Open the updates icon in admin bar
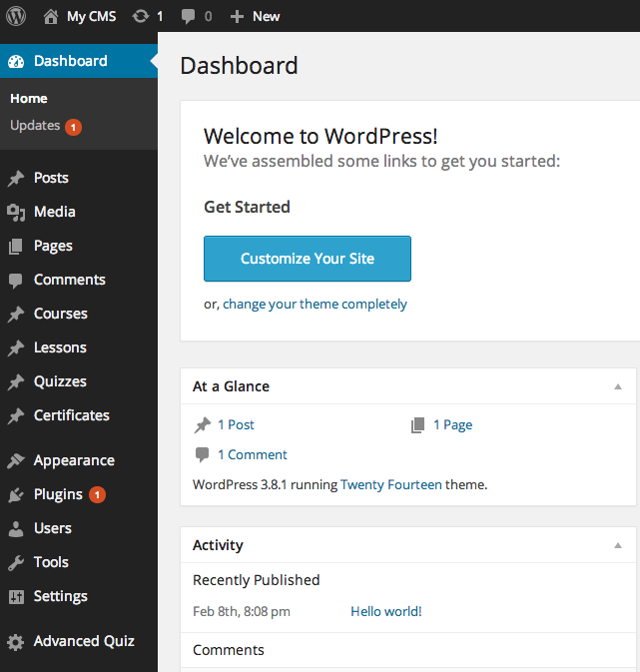Image resolution: width=640 pixels, height=672 pixels. (141, 16)
